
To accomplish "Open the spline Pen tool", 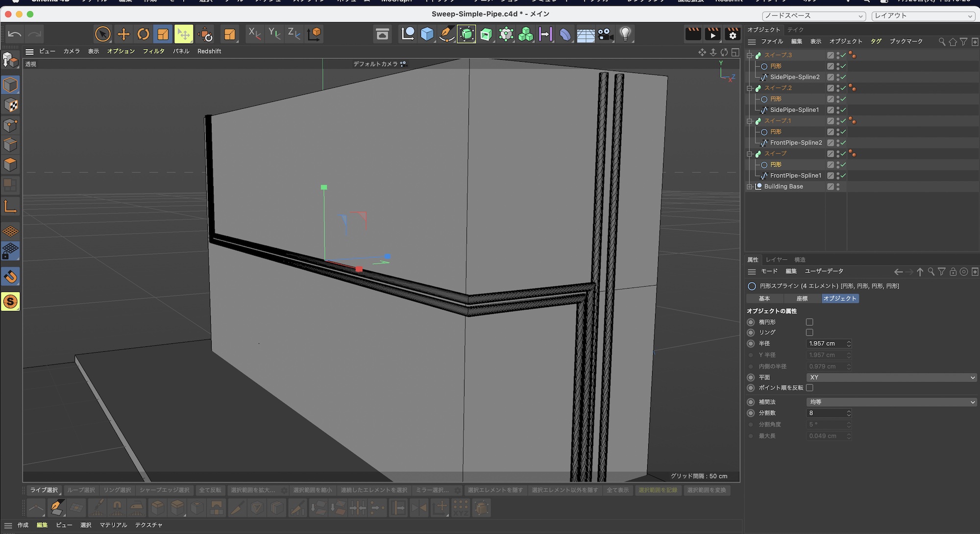I will pyautogui.click(x=446, y=34).
